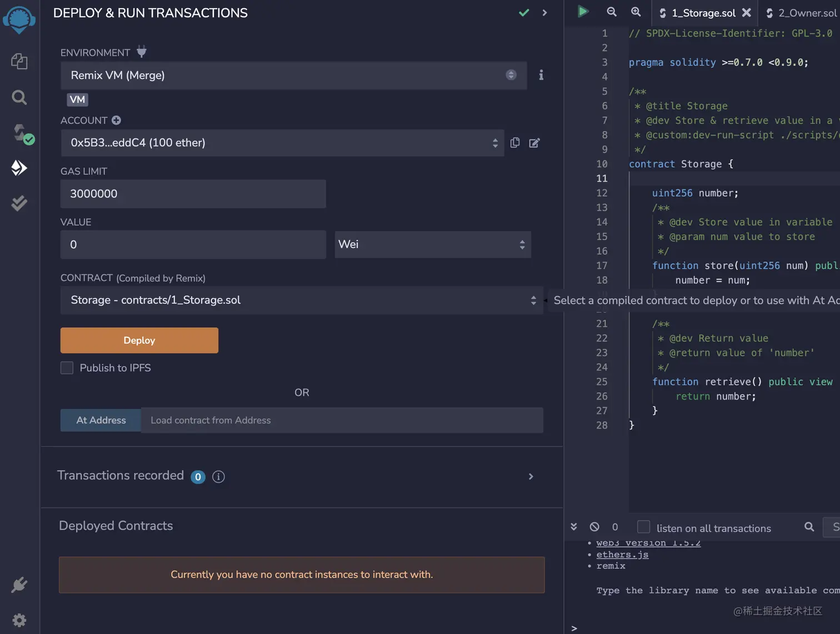Close the 1_Storage.sol tab

pyautogui.click(x=747, y=12)
